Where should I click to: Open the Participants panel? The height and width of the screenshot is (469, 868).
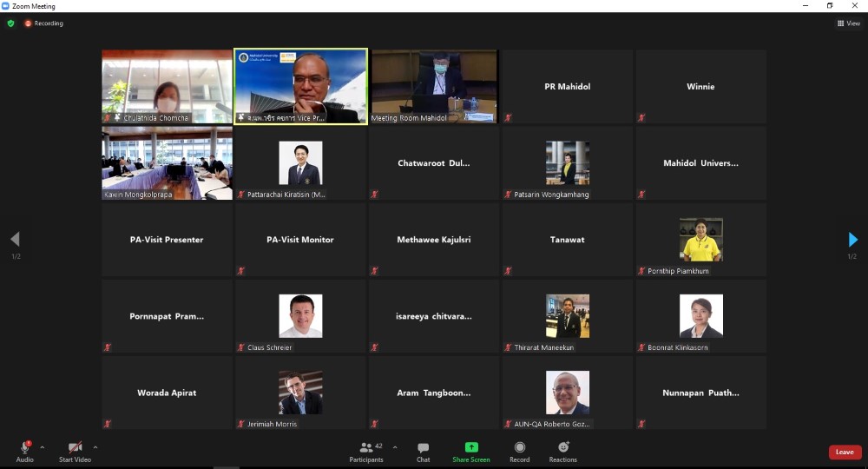coord(366,450)
